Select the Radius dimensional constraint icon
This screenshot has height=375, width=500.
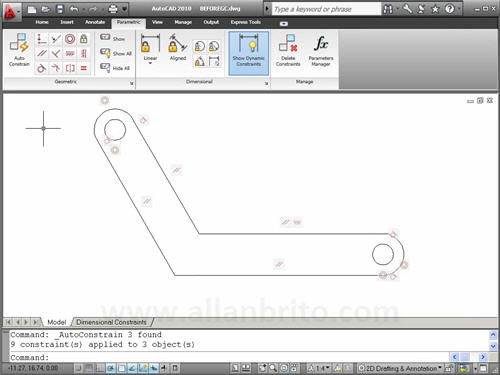[x=200, y=46]
